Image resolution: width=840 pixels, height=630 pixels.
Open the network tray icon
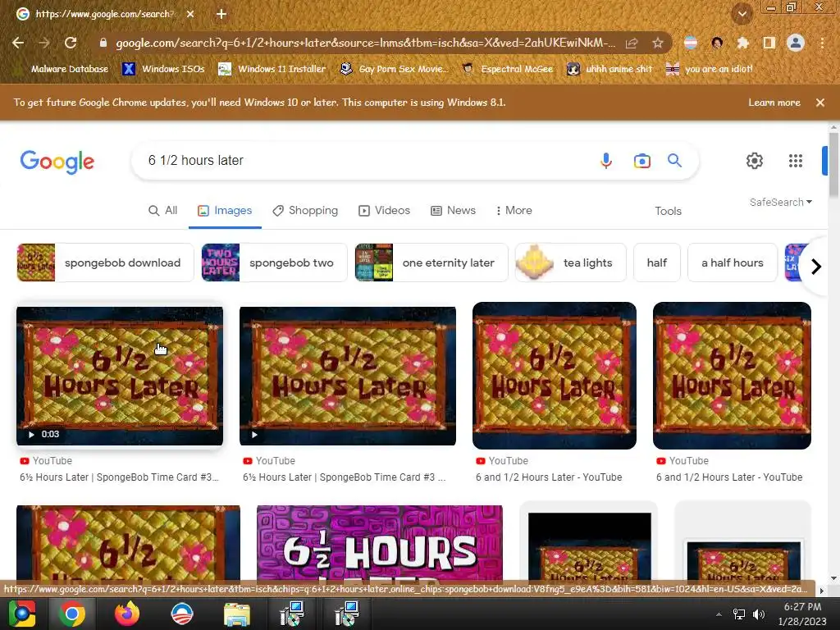(739, 614)
